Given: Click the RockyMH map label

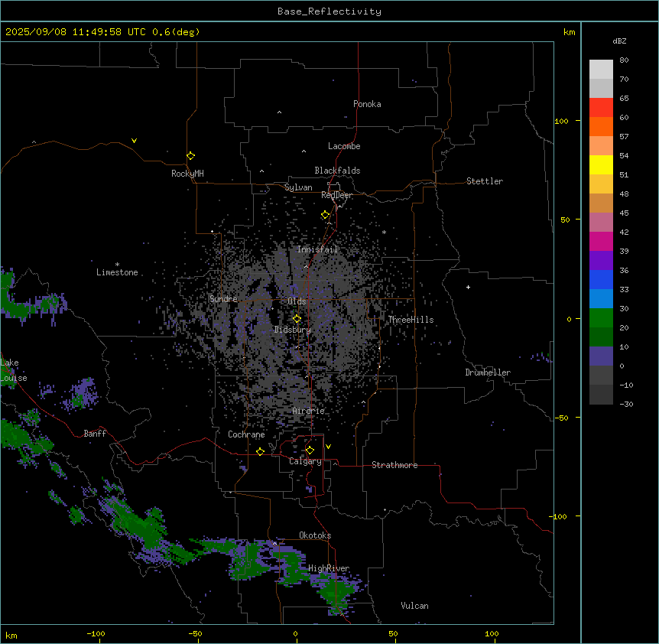Looking at the screenshot, I should (187, 174).
